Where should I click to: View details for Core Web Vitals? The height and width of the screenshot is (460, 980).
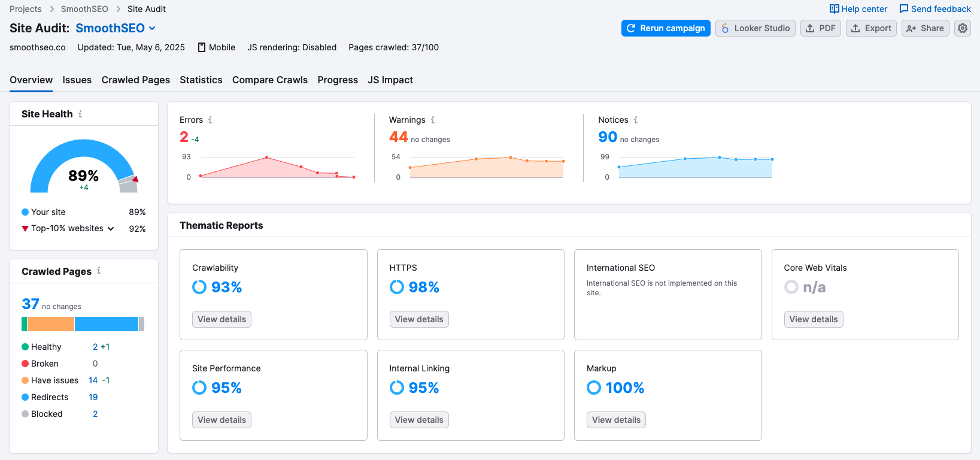tap(814, 319)
